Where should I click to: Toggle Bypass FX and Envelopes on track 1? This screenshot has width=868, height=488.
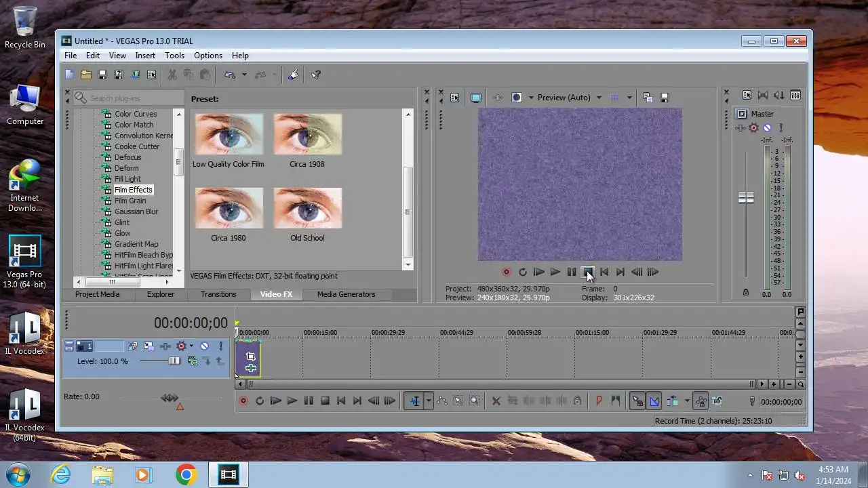tap(132, 346)
